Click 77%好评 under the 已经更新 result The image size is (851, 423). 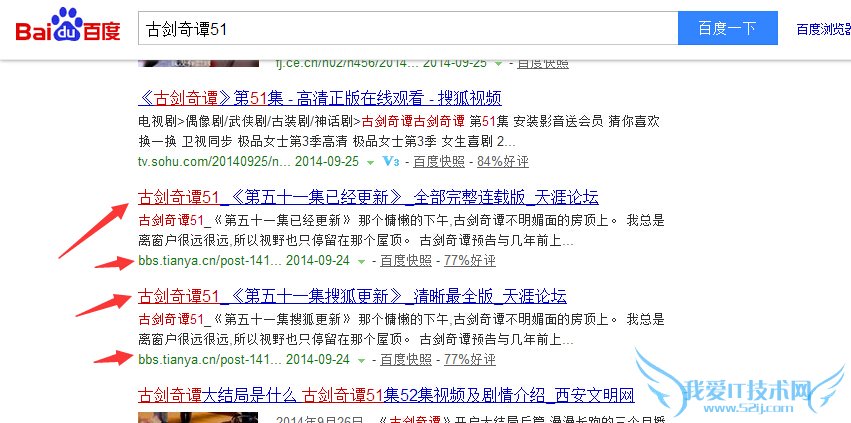pyautogui.click(x=470, y=261)
